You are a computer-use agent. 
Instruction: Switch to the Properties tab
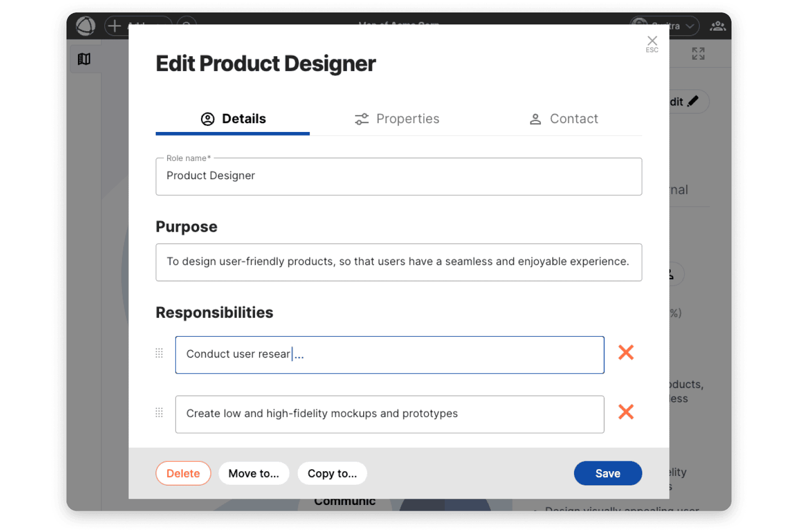click(x=397, y=119)
